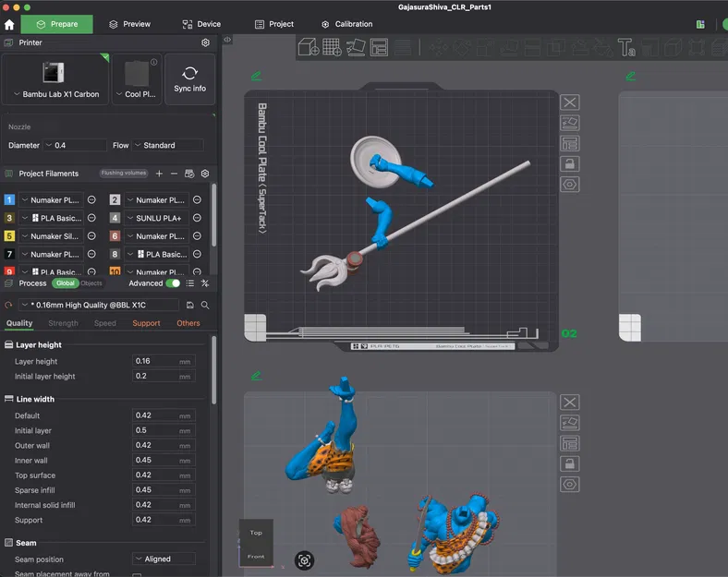Edit filament 4 SUNLU PLA+ settings
Screen dimensions: 728x577
197,218
